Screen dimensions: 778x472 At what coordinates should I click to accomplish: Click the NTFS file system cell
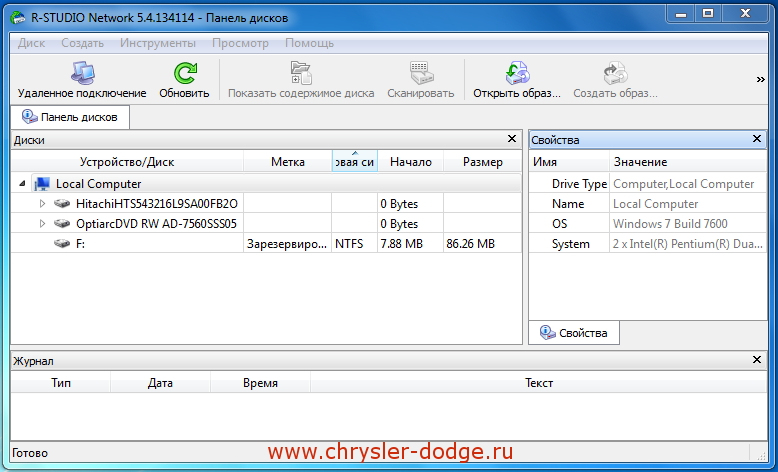354,244
